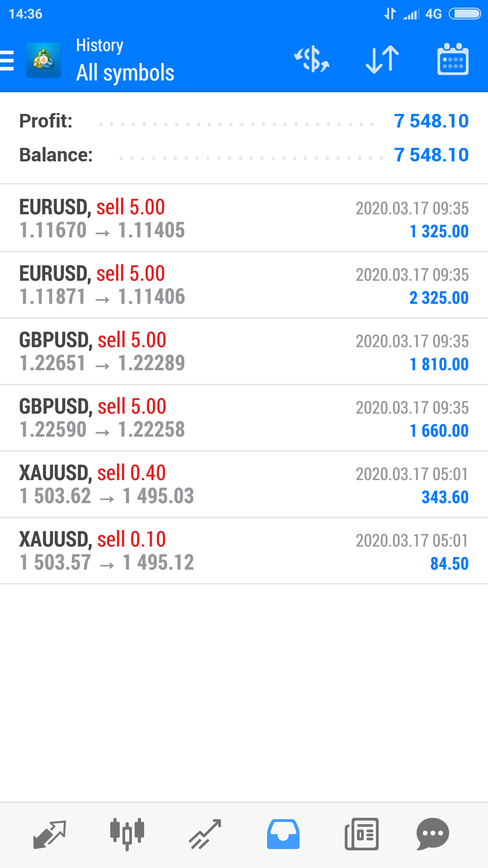Switch to the Quotes tab
Image resolution: width=488 pixels, height=868 pixels.
coord(50,834)
